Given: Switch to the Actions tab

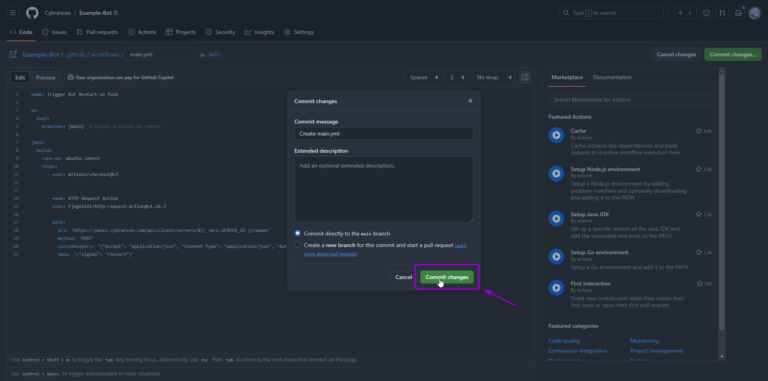Looking at the screenshot, I should [142, 32].
